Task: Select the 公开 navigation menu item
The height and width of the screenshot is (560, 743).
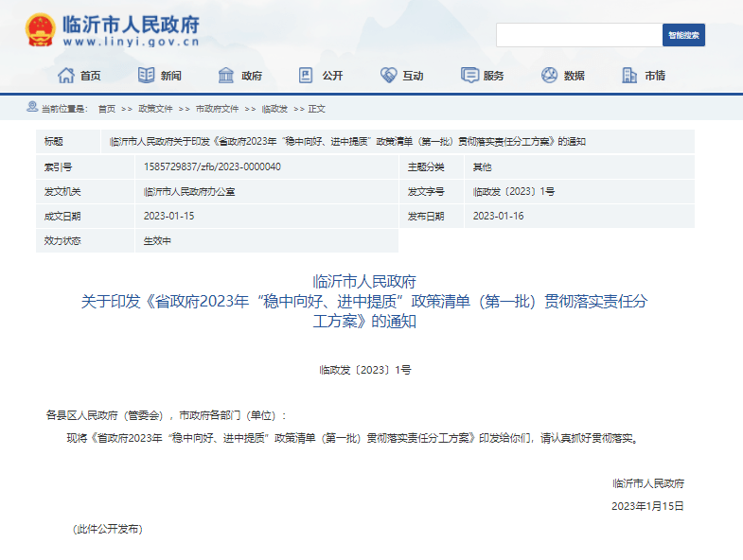Action: (x=331, y=76)
